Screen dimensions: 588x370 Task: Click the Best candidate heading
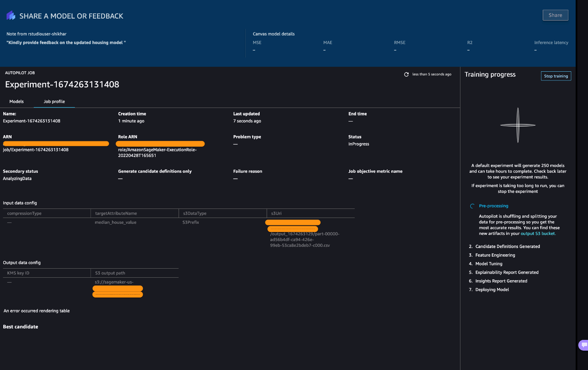pos(21,327)
